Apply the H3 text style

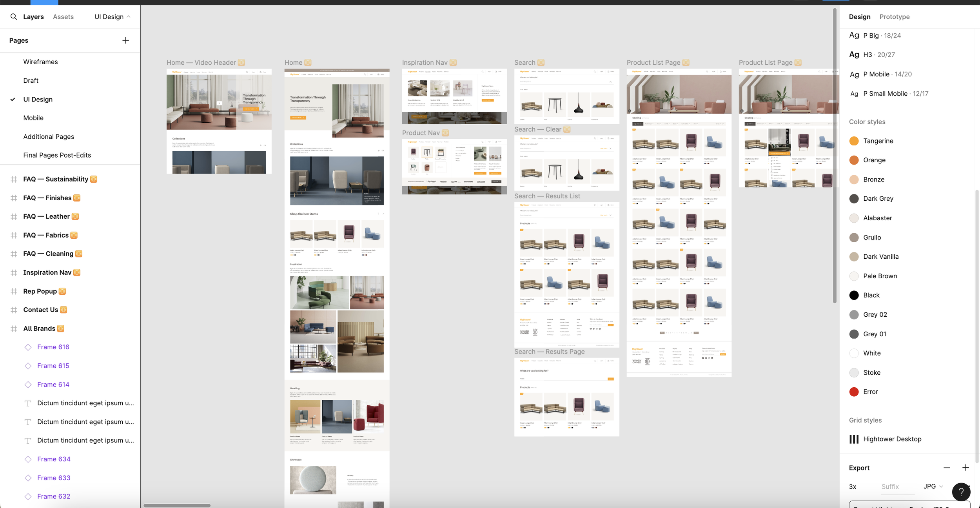[879, 54]
